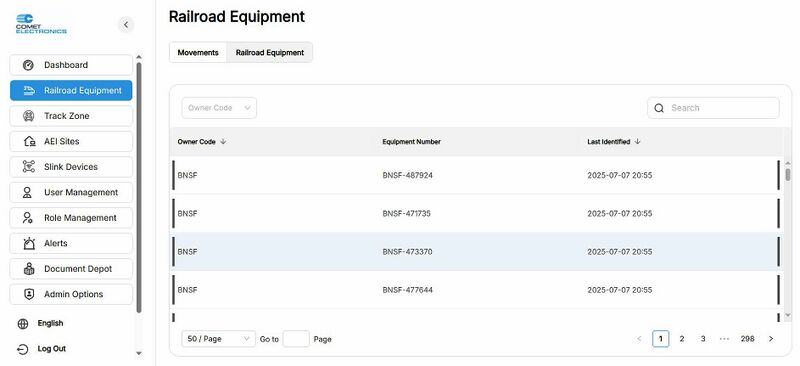Click the Owner Code column header text
This screenshot has height=366, width=800.
coord(196,142)
